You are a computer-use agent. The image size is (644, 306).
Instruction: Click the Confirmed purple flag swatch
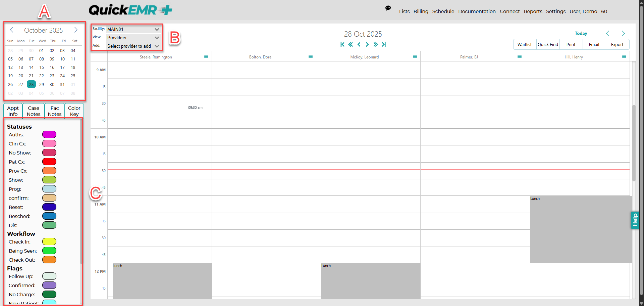pyautogui.click(x=49, y=285)
